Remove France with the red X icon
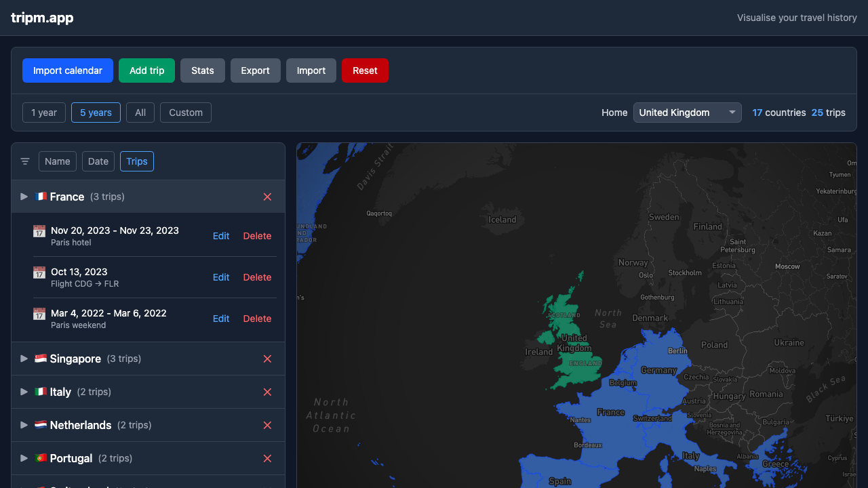The image size is (868, 488). (267, 197)
